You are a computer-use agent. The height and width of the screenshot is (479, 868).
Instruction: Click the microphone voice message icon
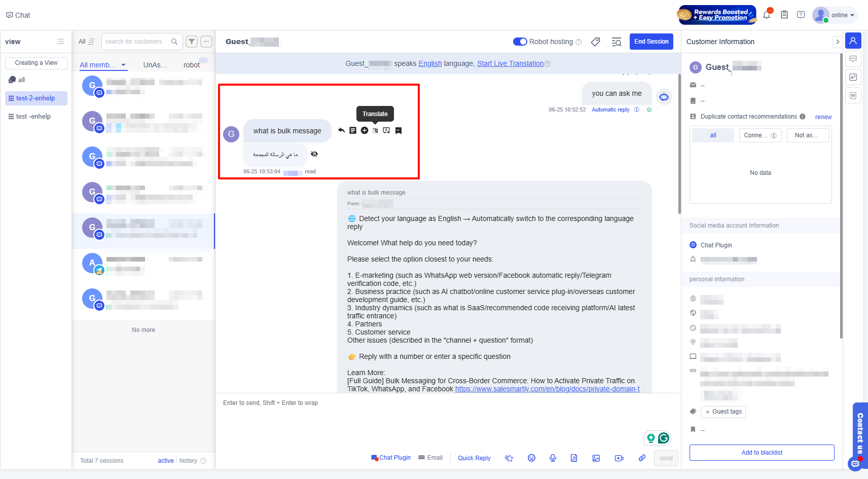click(x=553, y=458)
